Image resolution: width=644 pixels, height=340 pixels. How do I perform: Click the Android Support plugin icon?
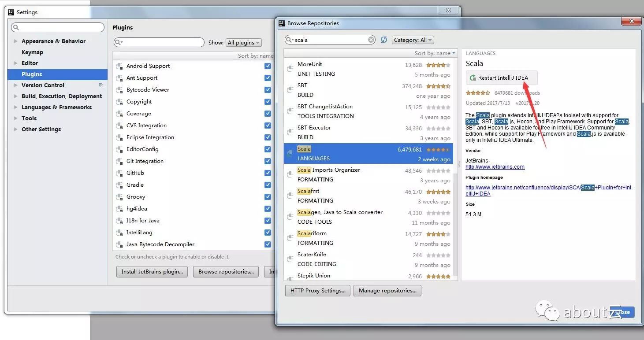pos(119,67)
